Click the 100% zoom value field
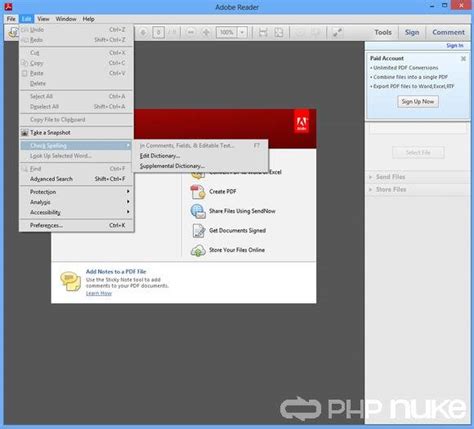The width and height of the screenshot is (474, 429). (x=227, y=32)
